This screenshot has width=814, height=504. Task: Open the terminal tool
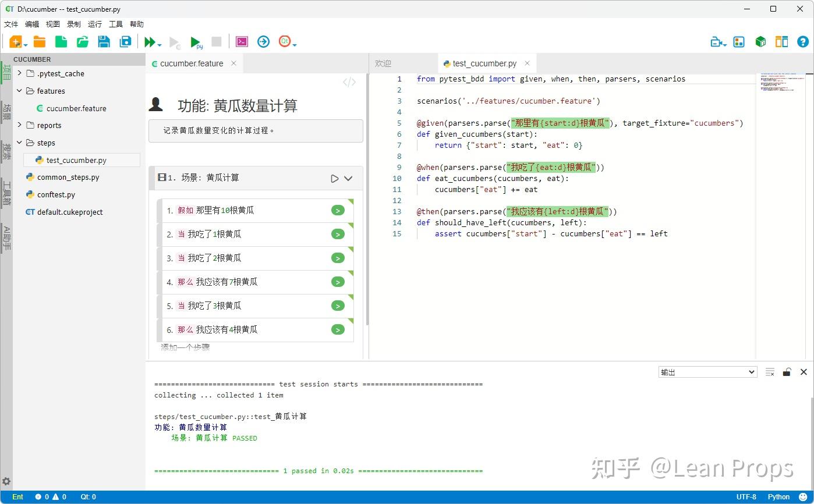(x=242, y=41)
